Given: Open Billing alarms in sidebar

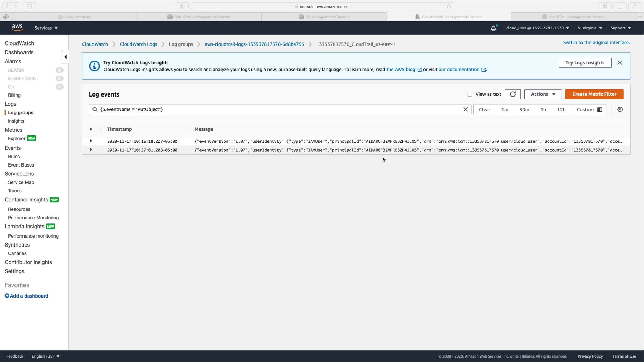Looking at the screenshot, I should (14, 95).
